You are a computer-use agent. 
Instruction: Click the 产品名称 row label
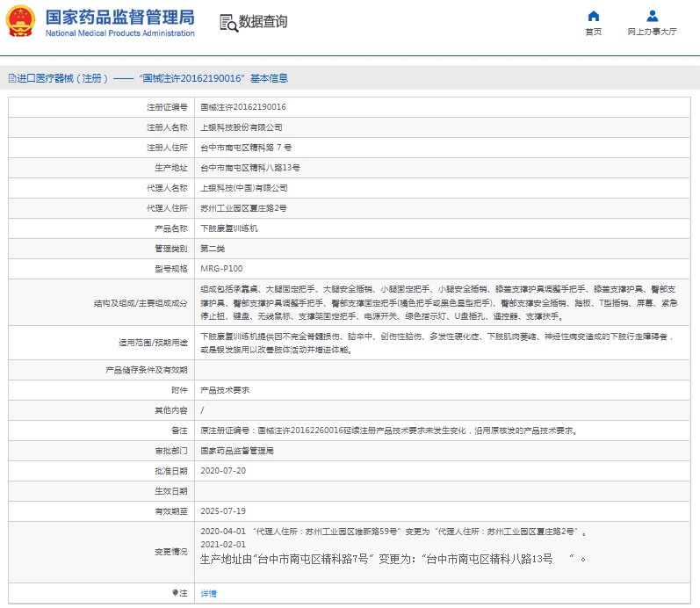click(x=171, y=228)
